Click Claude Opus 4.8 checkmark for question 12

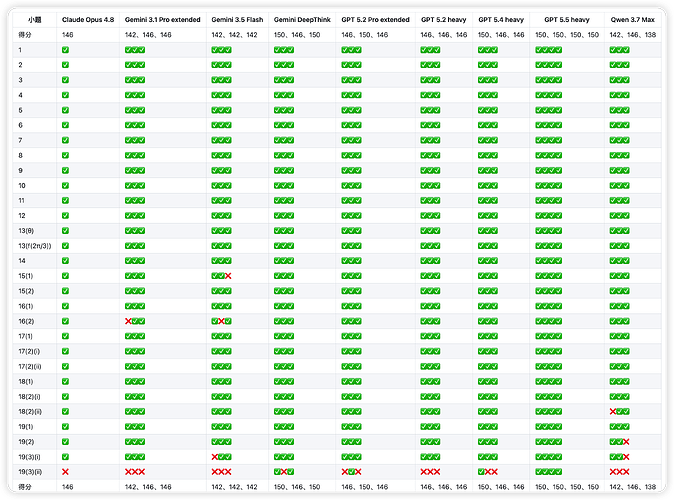[x=65, y=215]
